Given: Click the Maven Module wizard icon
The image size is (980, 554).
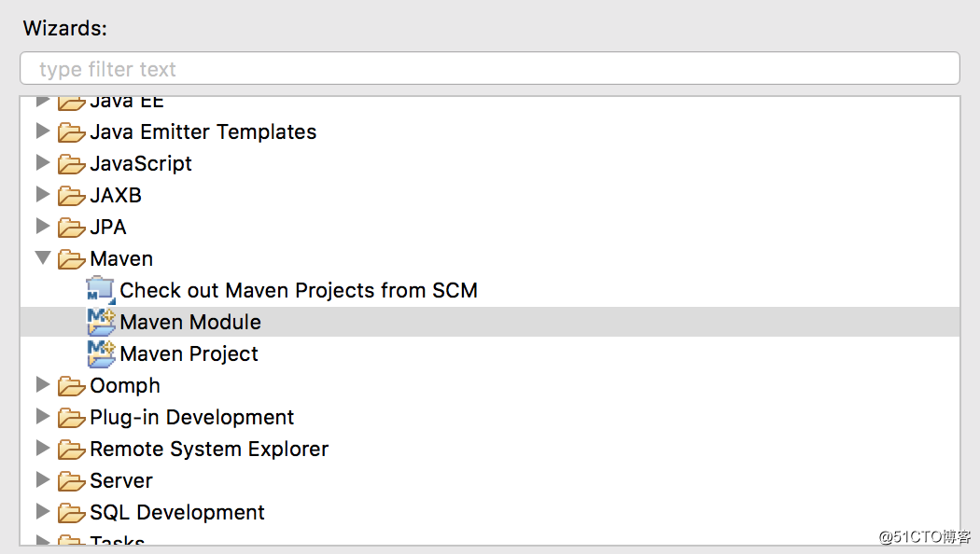Looking at the screenshot, I should pos(101,322).
